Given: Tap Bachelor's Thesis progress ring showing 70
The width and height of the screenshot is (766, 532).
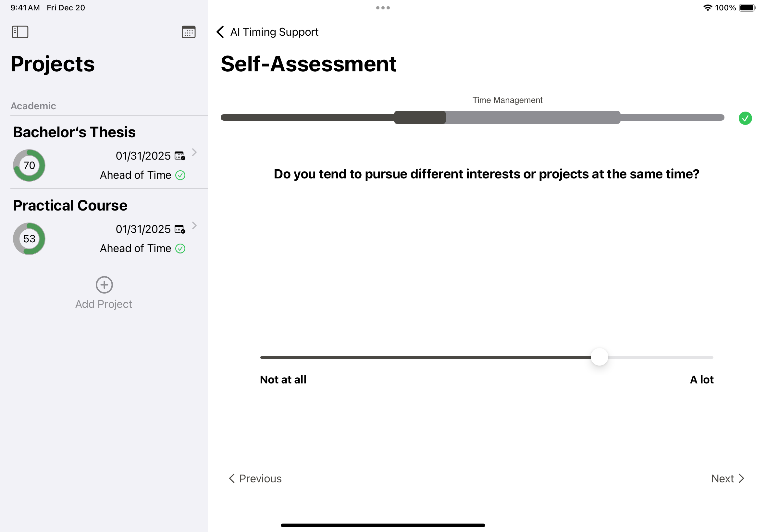Looking at the screenshot, I should click(x=29, y=165).
